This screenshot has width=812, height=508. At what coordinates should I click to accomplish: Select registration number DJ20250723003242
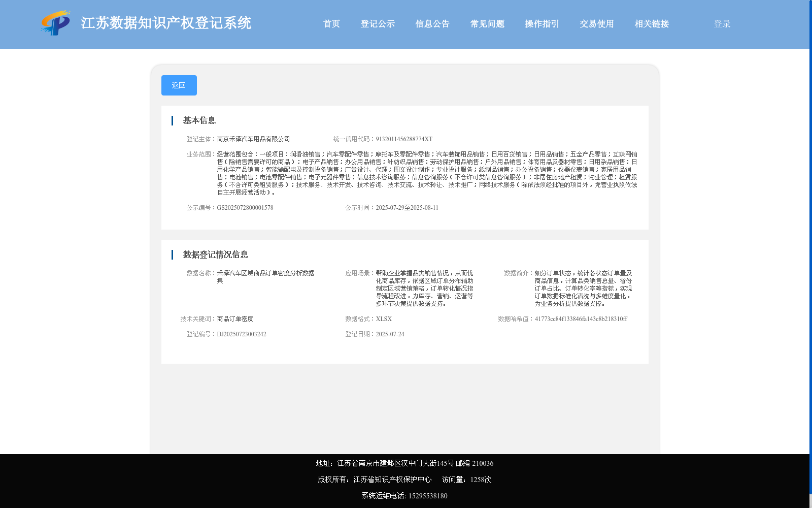point(242,334)
